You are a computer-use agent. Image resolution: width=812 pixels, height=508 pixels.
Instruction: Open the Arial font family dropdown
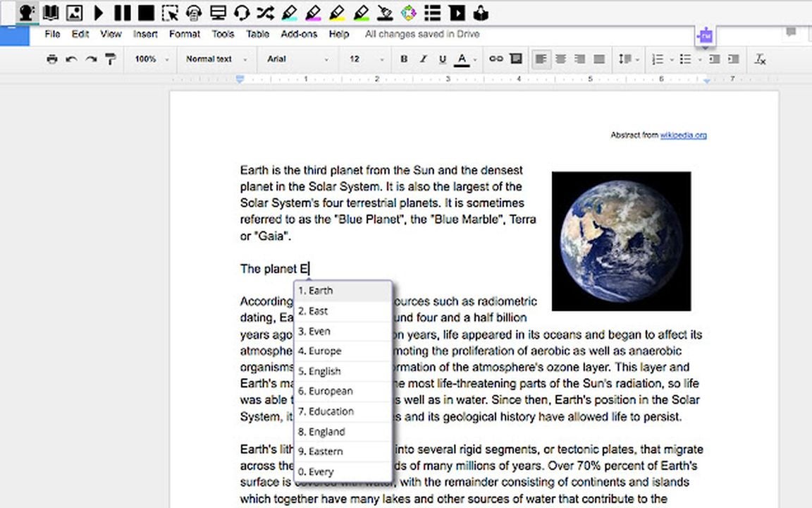[x=296, y=59]
